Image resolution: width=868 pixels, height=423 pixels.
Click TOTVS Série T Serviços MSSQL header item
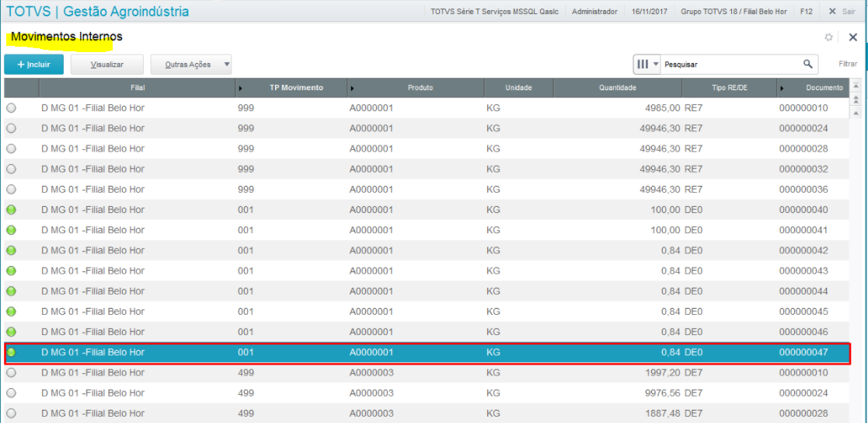[493, 11]
